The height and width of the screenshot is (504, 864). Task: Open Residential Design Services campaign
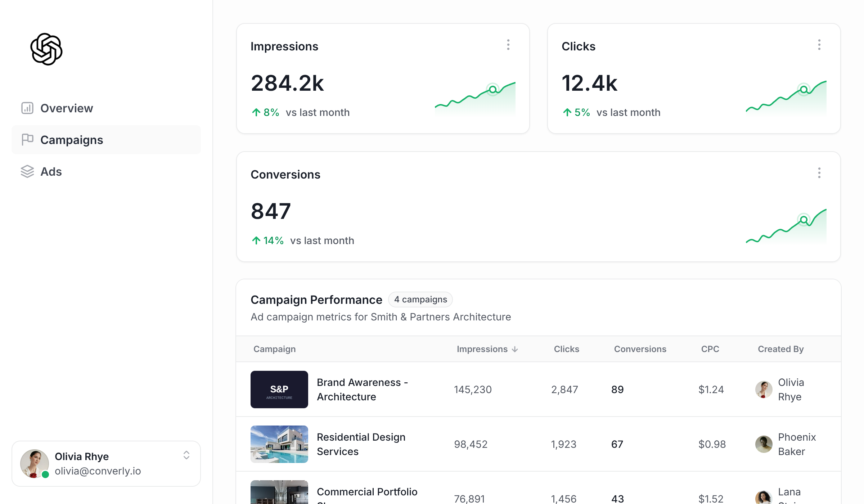pyautogui.click(x=361, y=444)
